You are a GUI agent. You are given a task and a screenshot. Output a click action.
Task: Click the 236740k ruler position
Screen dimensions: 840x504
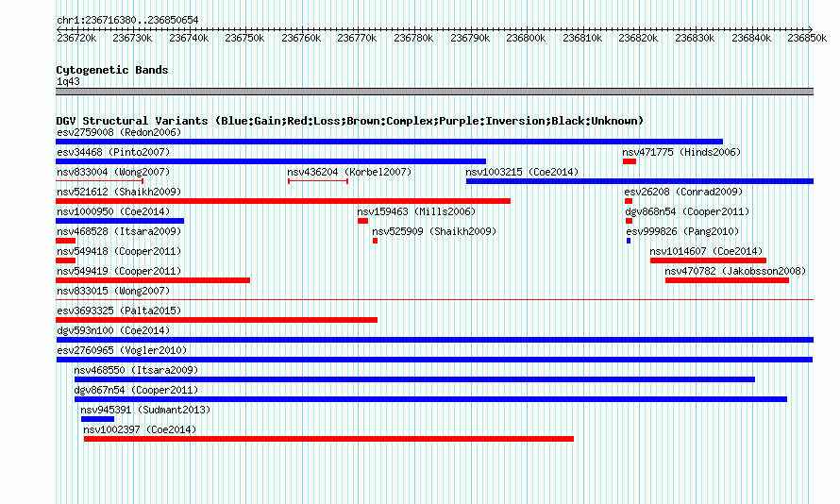(189, 39)
